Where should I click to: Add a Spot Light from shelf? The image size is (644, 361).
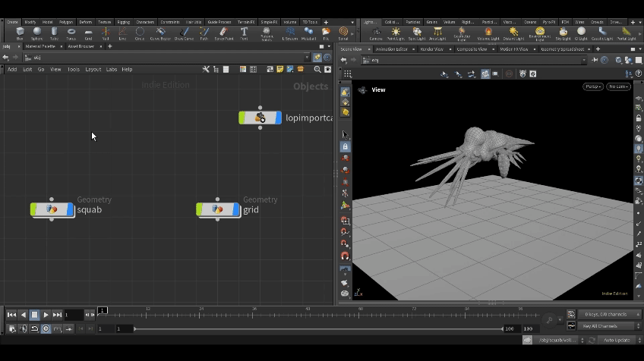click(417, 33)
